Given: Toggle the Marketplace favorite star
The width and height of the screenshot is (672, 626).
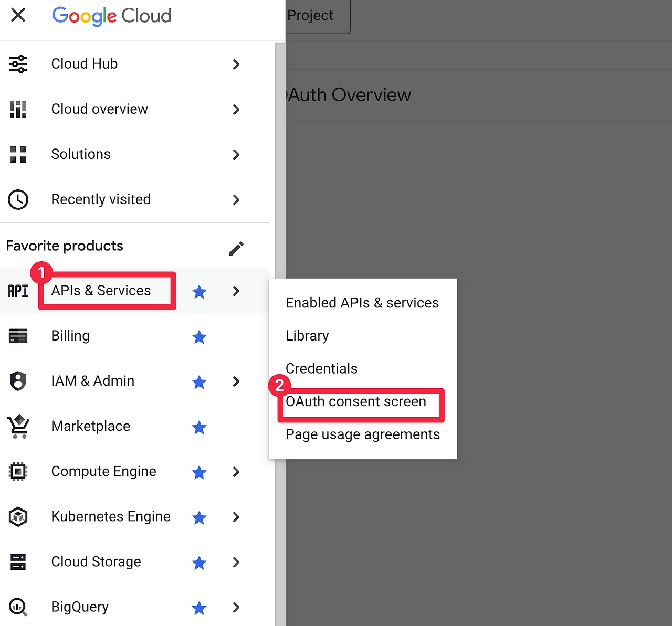Looking at the screenshot, I should pyautogui.click(x=199, y=427).
